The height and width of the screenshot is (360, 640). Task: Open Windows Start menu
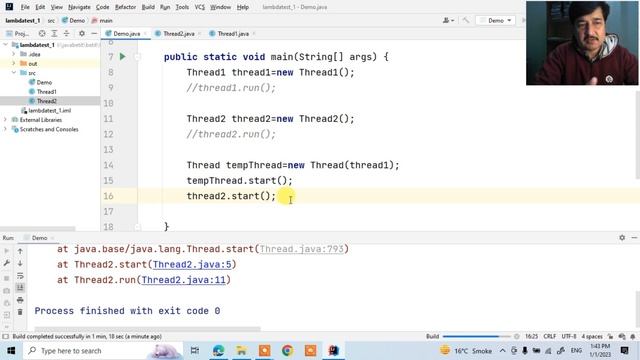point(11,351)
